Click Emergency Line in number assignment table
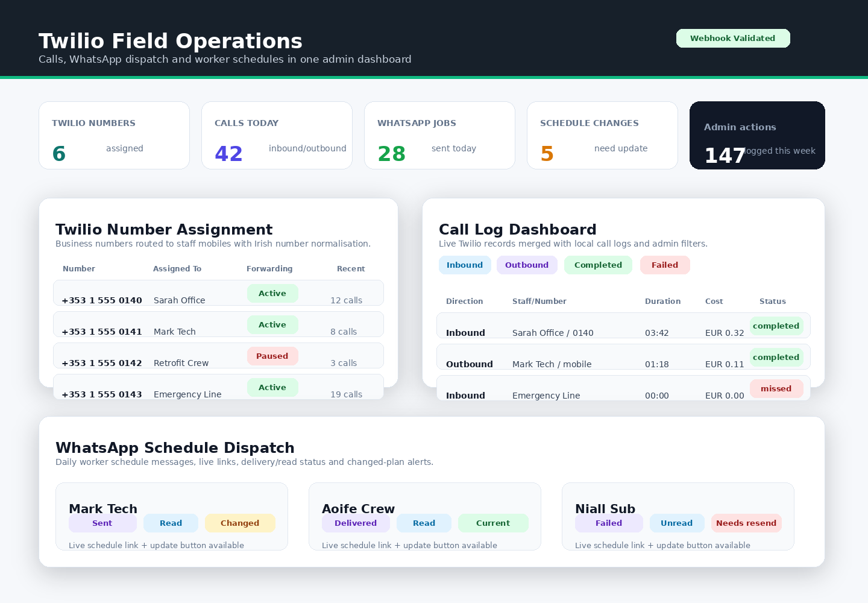 coord(187,394)
